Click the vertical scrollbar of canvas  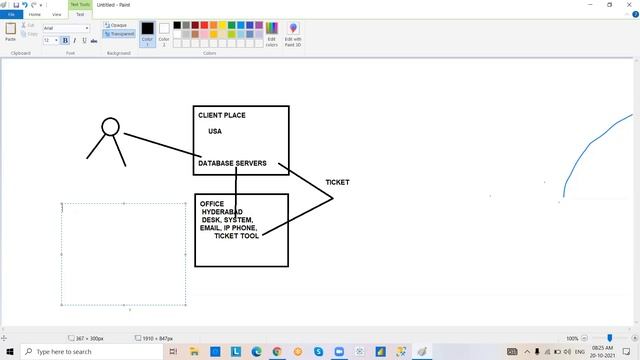pyautogui.click(x=636, y=192)
